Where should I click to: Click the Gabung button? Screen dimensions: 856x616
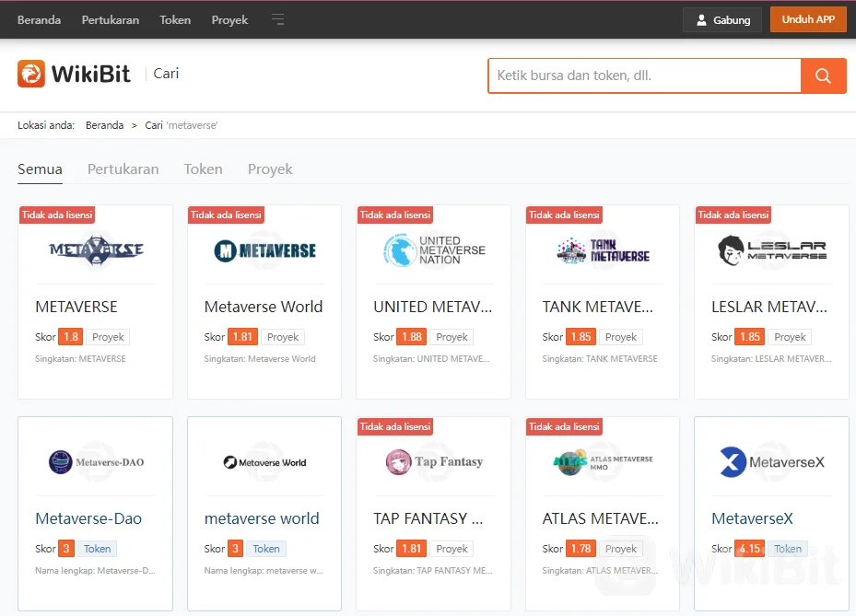click(x=722, y=20)
